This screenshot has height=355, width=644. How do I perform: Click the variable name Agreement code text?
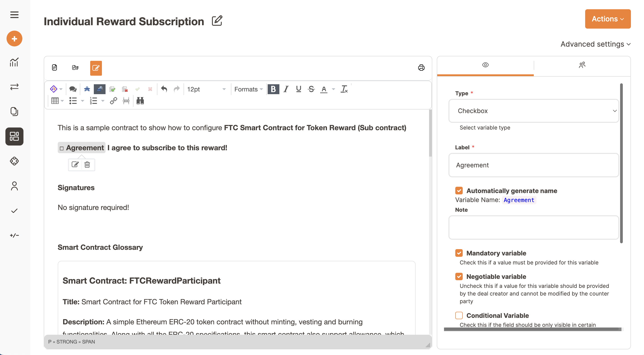pos(519,200)
